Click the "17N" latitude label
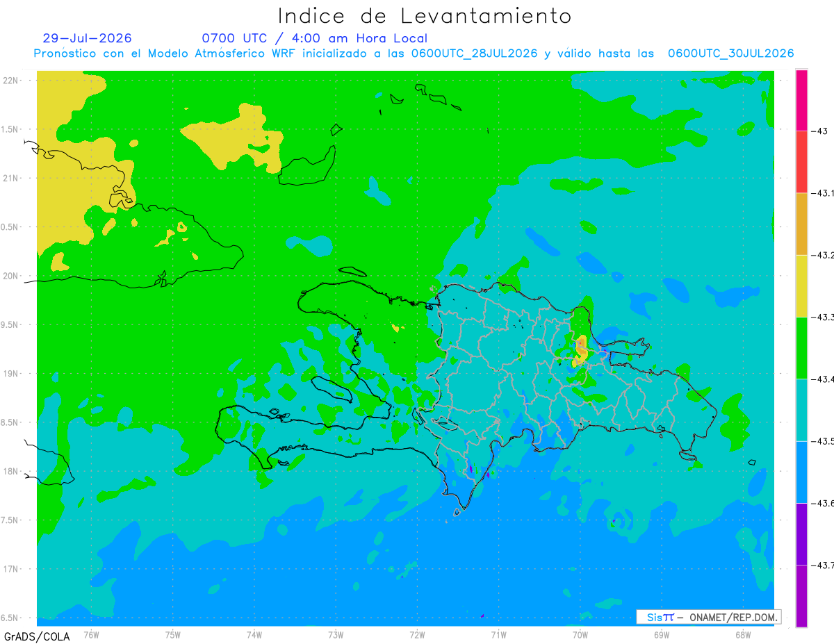This screenshot has height=644, width=834. tap(12, 569)
